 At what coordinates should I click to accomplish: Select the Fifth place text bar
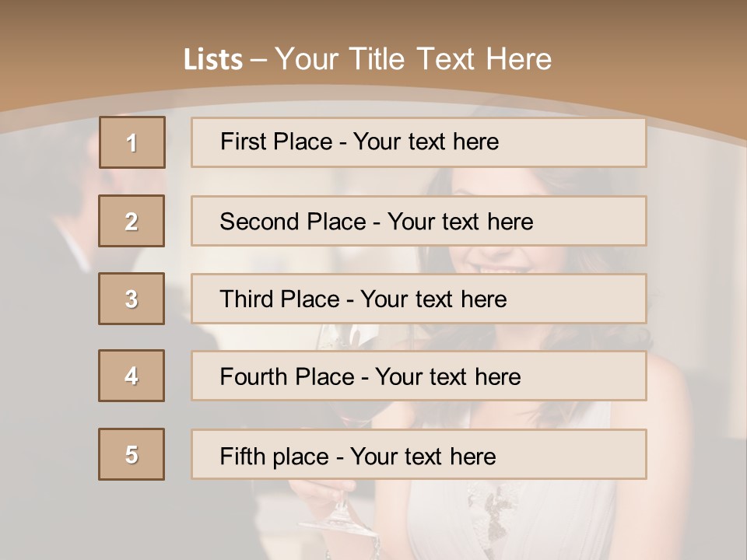pos(419,455)
